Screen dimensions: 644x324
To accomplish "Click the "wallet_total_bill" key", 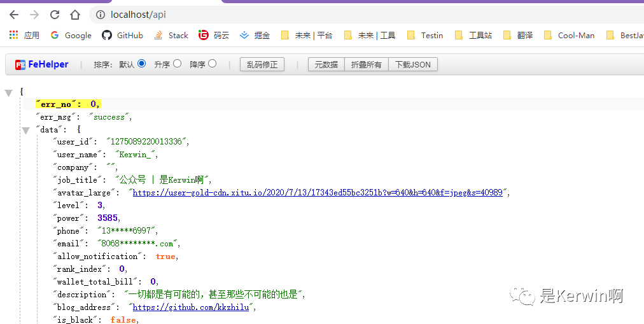I will click(97, 282).
